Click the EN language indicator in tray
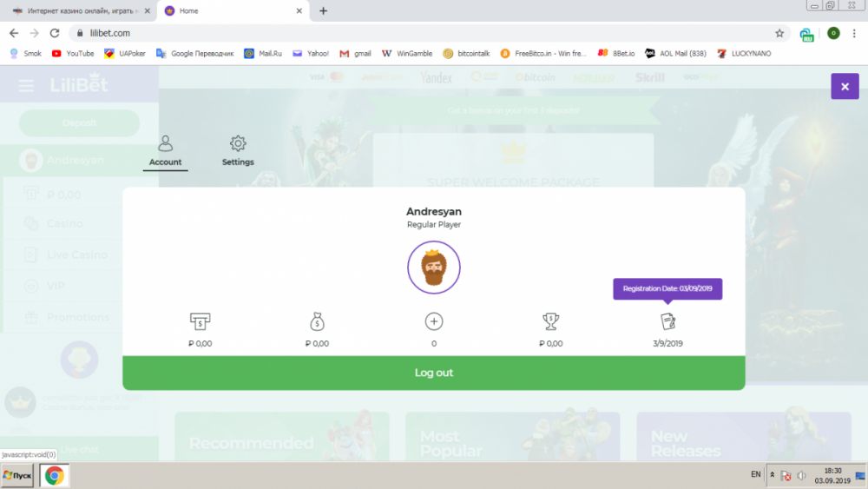868x489 pixels. click(756, 474)
